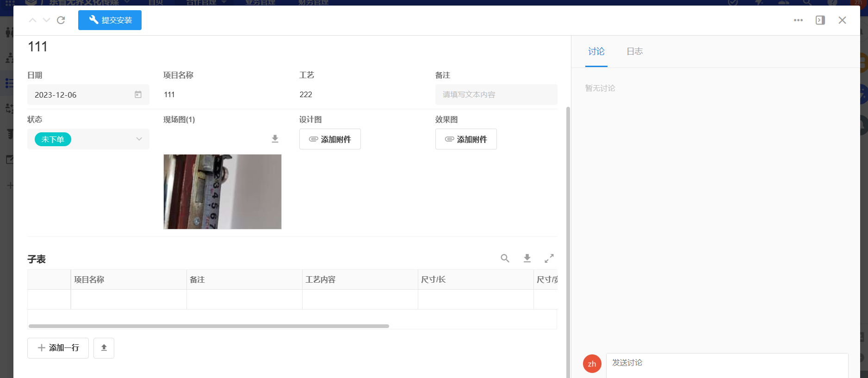
Task: Export the 子表 subtable data
Action: [x=527, y=258]
